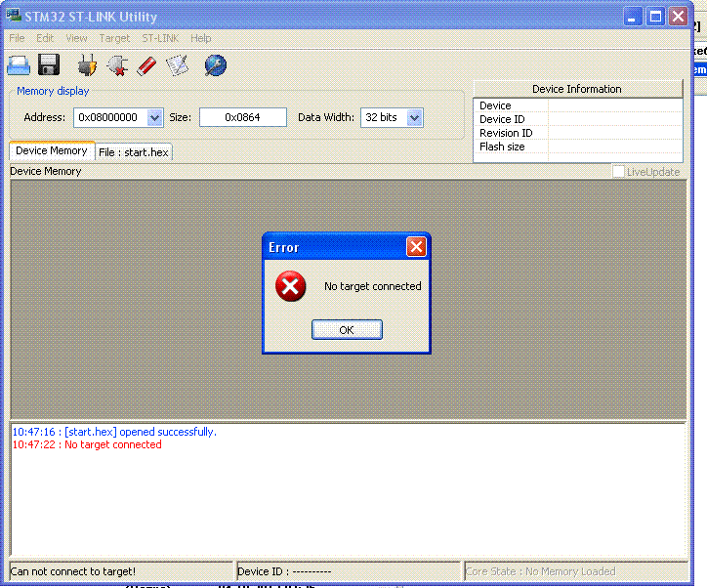The height and width of the screenshot is (588, 707).
Task: Click OK in the Error dialog
Action: (347, 329)
